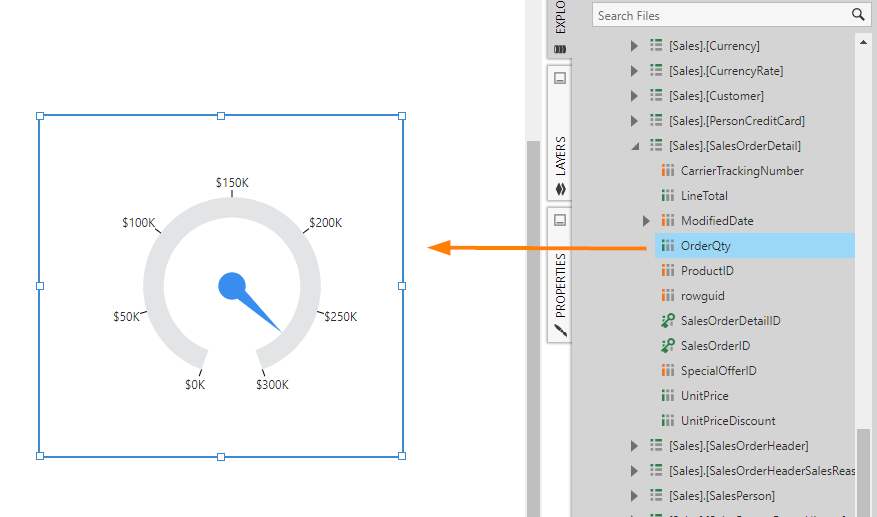Screen dimensions: 877x517
Task: Click in the Search Files box
Action: 718,15
